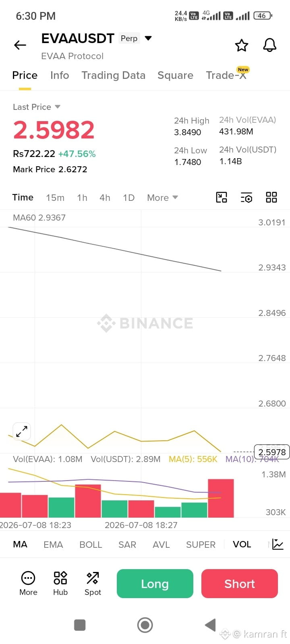
Task: Toggle the VOL sub-indicator
Action: pos(242,544)
